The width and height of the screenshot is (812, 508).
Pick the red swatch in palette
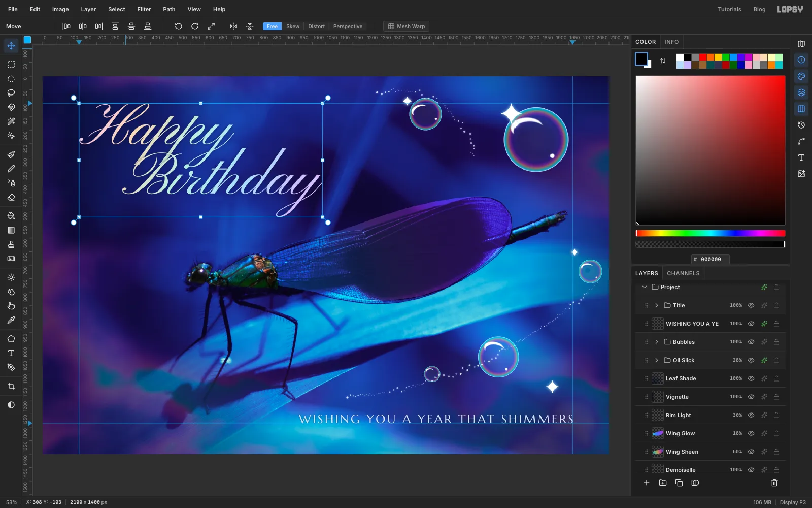point(703,57)
